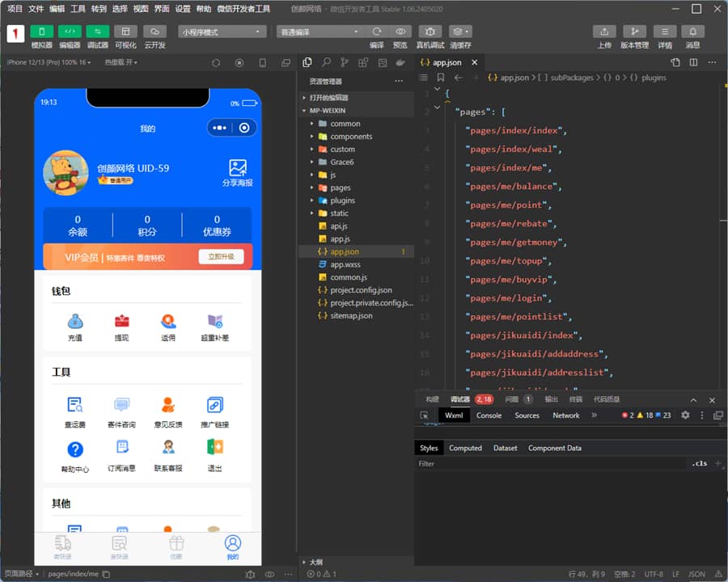The height and width of the screenshot is (582, 728).
Task: Click the 真机调试 remote debug icon
Action: coord(430,32)
